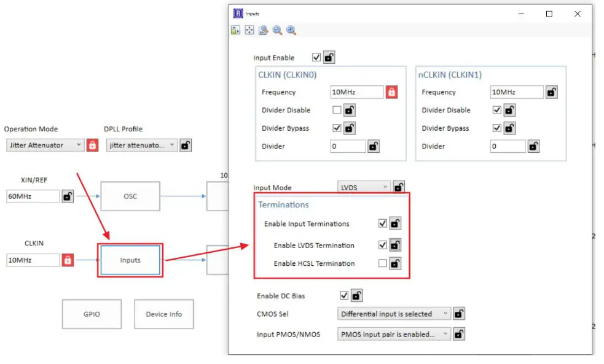
Task: Open the CMOS Sel dropdown
Action: pos(394,314)
